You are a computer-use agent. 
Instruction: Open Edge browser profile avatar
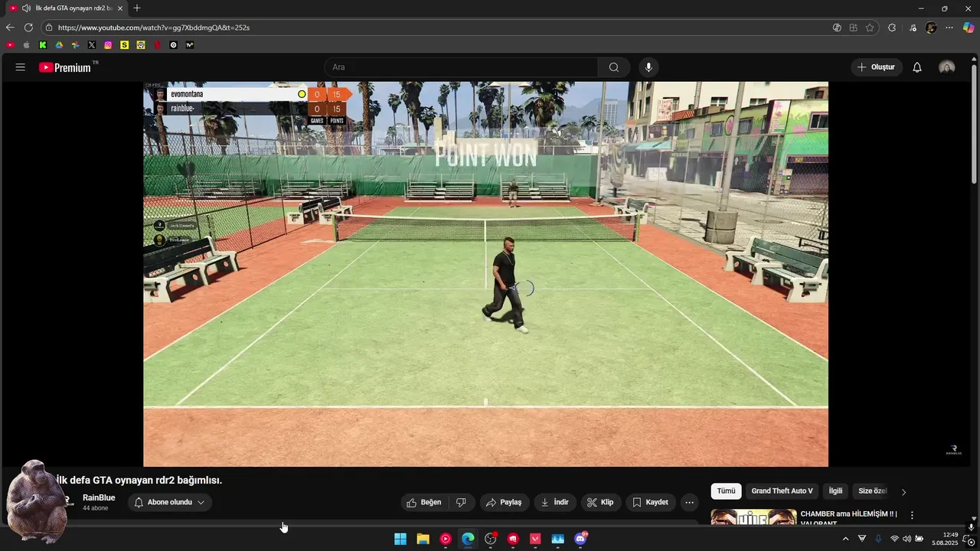(x=931, y=28)
